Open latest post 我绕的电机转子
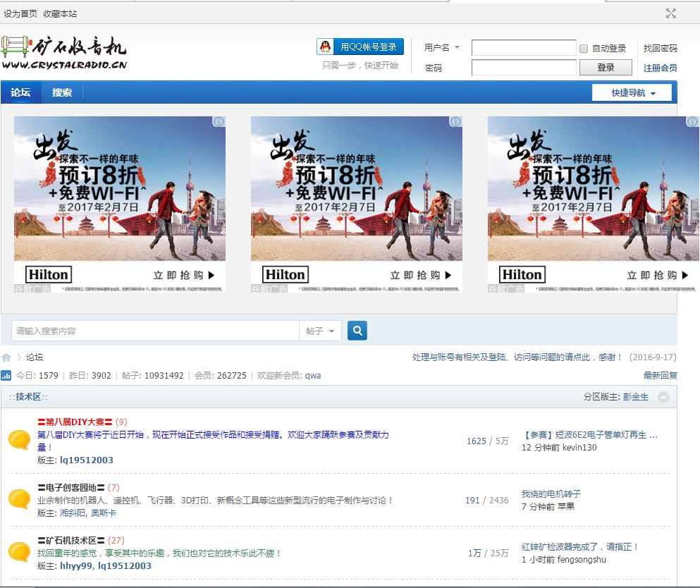The image size is (700, 588). (x=551, y=494)
